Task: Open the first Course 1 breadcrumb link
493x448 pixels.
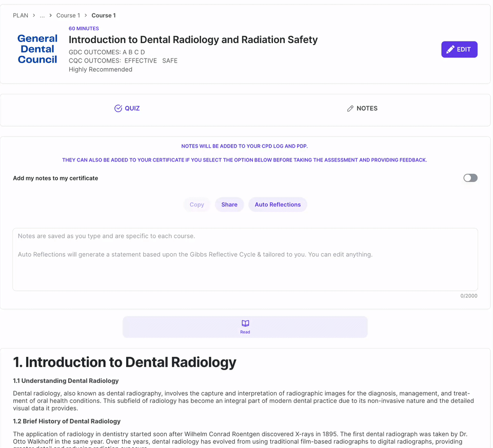Action: pos(68,15)
